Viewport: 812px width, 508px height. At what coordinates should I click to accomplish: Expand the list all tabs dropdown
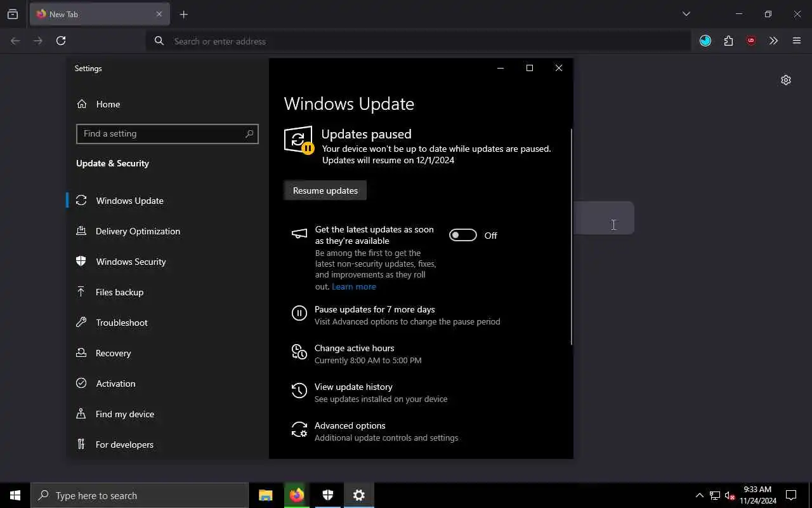coord(686,14)
